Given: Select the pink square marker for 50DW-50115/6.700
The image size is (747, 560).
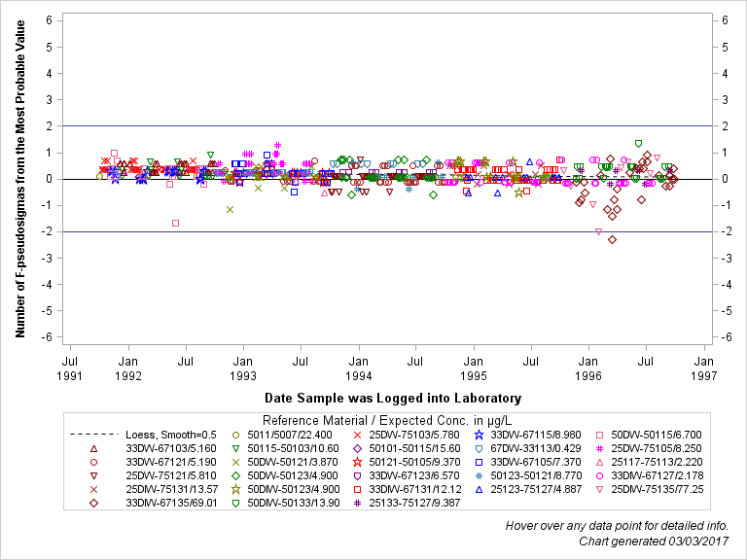Looking at the screenshot, I should point(600,435).
